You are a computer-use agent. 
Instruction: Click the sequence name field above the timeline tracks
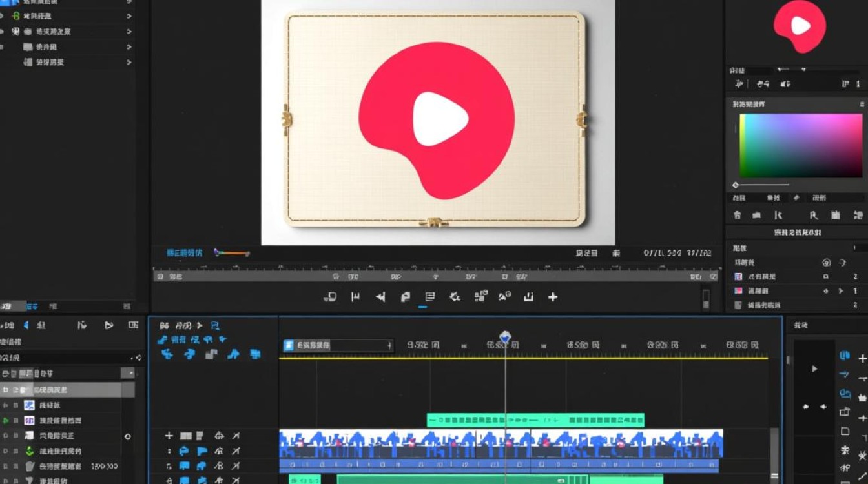(x=338, y=346)
